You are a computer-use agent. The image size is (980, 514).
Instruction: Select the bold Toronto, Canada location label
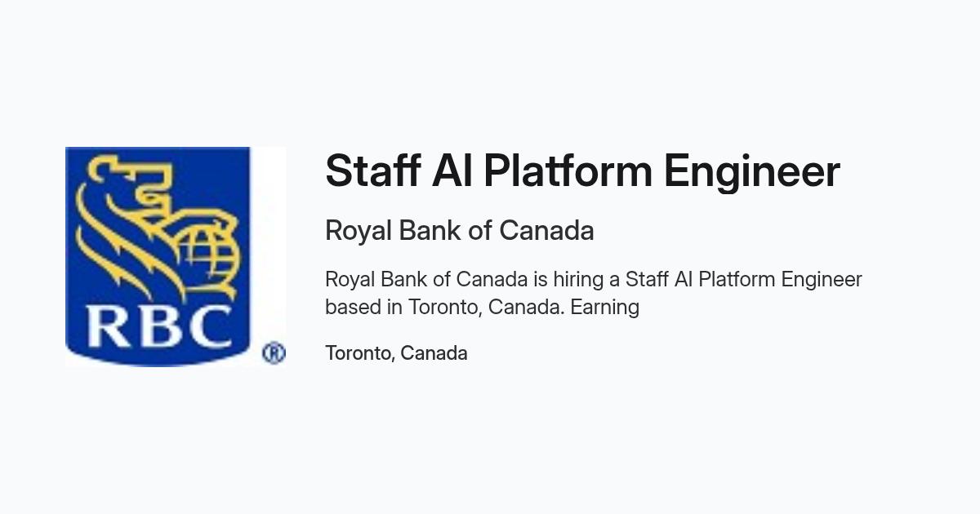click(x=396, y=353)
